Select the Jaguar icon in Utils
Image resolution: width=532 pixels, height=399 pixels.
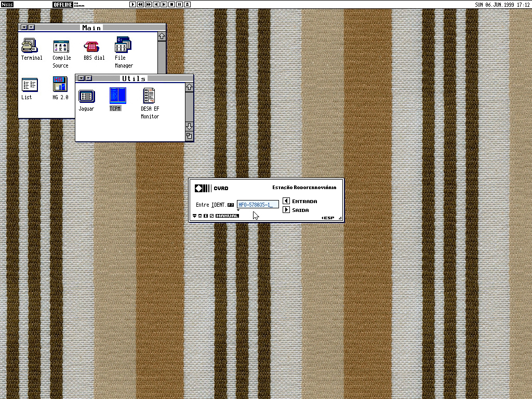86,96
